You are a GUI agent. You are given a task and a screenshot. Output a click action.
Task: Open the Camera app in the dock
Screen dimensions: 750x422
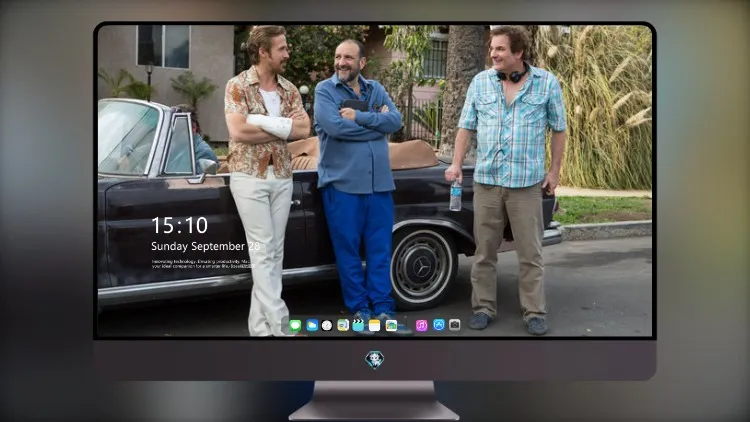coord(454,325)
